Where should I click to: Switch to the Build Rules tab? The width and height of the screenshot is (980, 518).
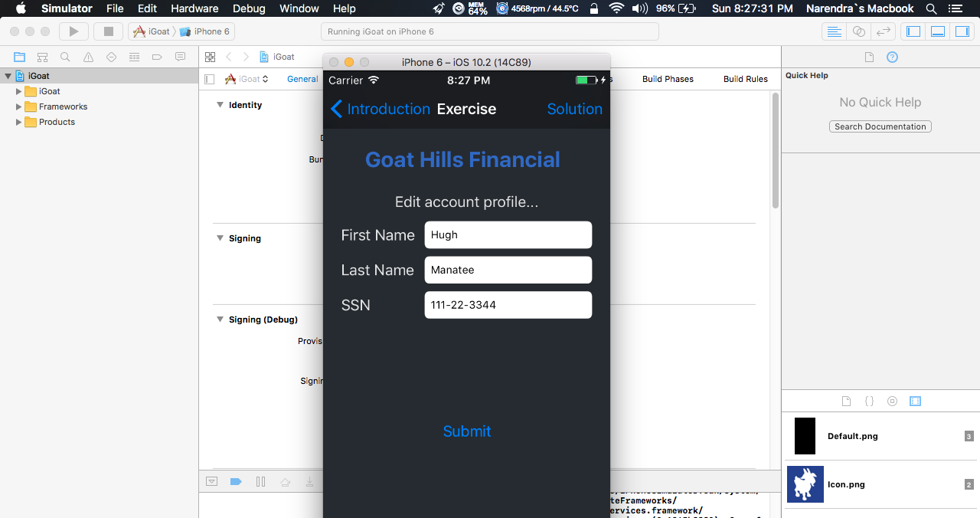pos(746,79)
